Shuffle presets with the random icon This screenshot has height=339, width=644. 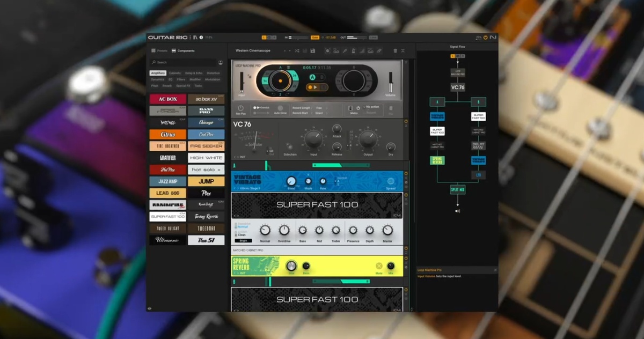tap(297, 50)
